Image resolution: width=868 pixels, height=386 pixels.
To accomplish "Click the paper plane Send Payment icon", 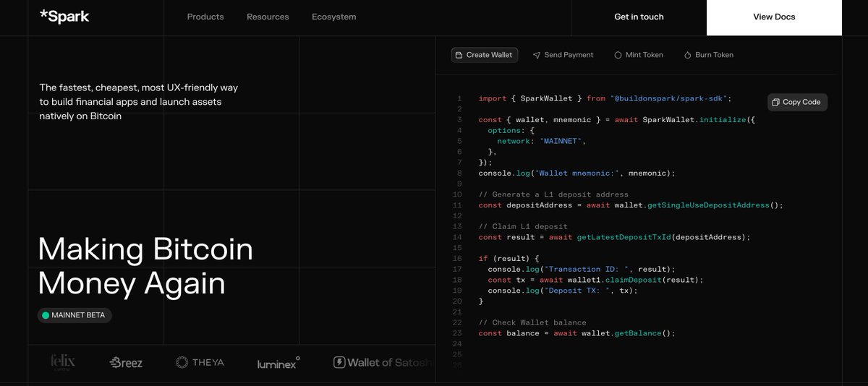I will pyautogui.click(x=537, y=55).
